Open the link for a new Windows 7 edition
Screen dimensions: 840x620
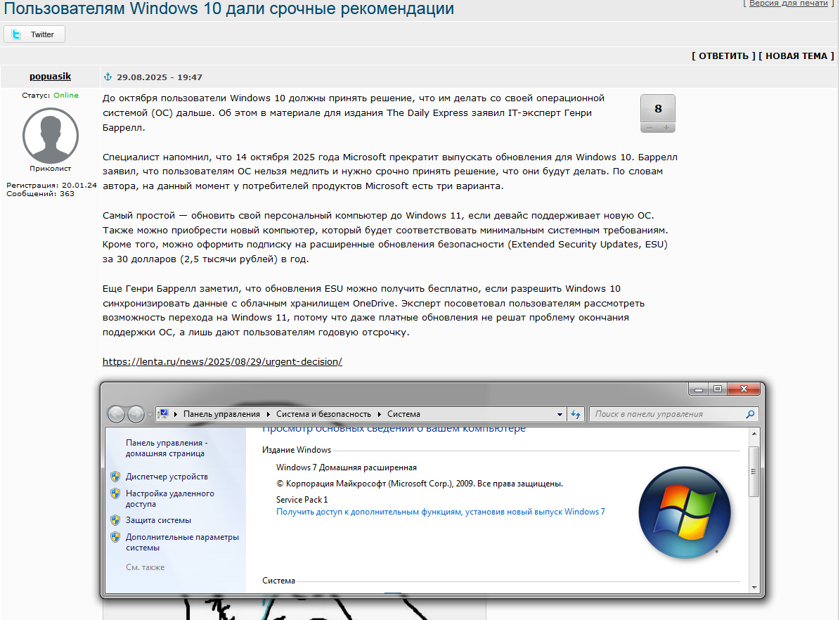tap(440, 512)
